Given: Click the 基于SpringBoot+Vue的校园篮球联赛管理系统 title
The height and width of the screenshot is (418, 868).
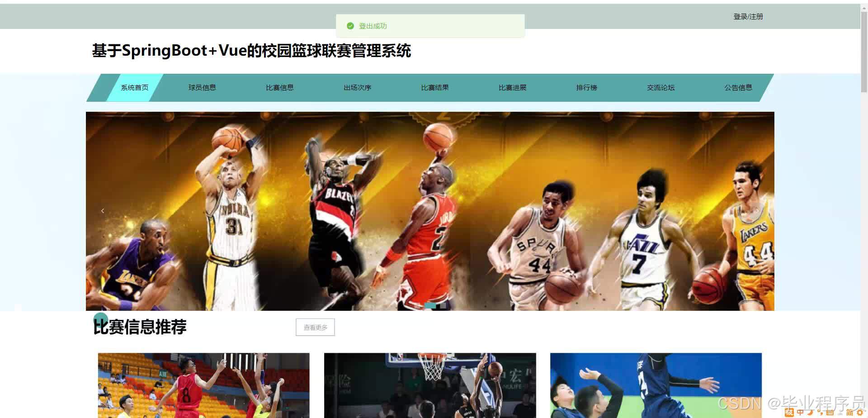Looking at the screenshot, I should click(x=251, y=51).
